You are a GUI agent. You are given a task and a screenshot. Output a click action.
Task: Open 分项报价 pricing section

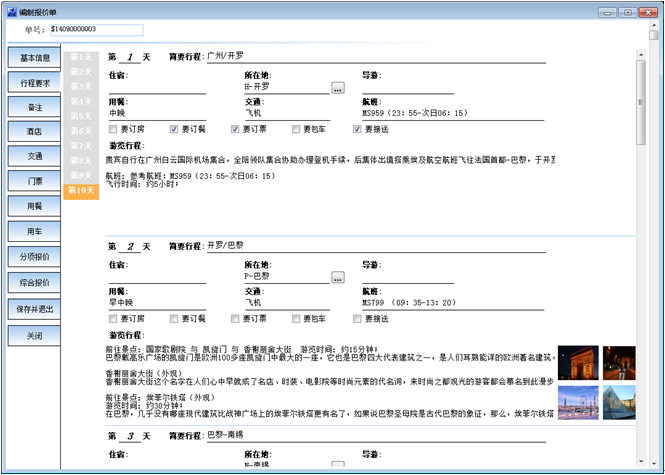pyautogui.click(x=34, y=257)
